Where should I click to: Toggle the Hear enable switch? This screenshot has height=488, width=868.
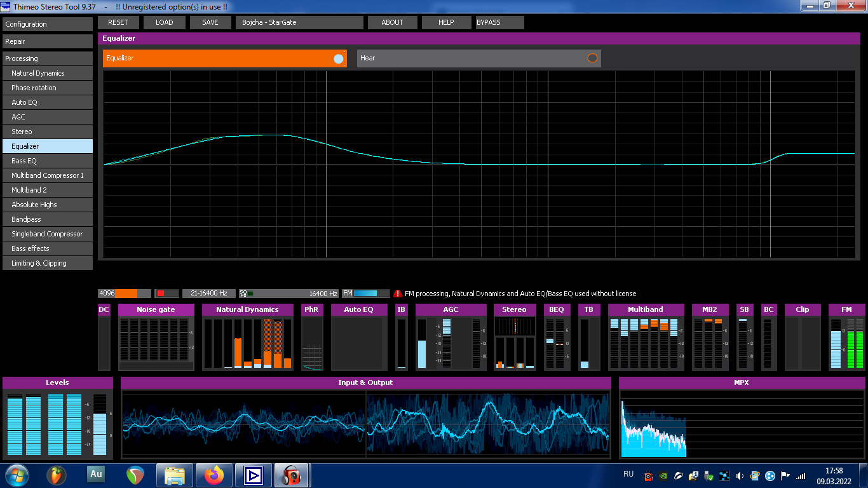(592, 58)
